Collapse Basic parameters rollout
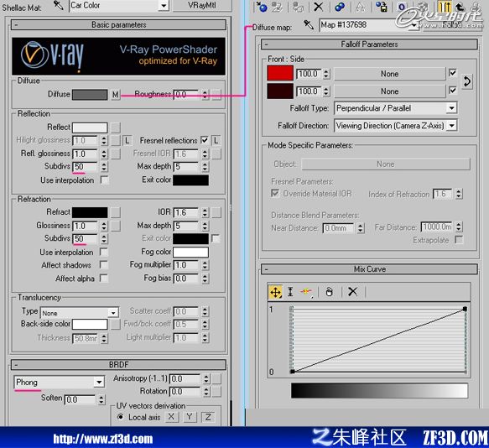 (x=118, y=25)
